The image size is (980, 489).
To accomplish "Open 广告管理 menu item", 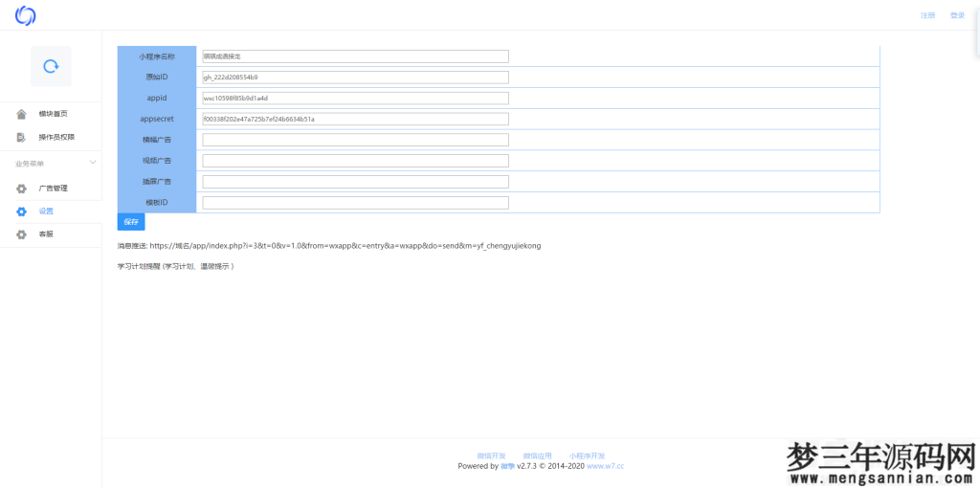I will tap(53, 189).
